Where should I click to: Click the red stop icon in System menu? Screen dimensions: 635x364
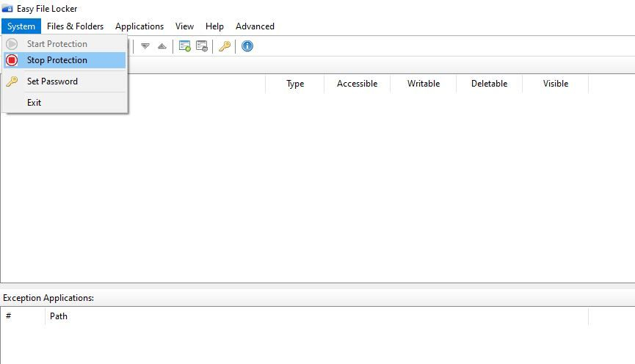12,60
